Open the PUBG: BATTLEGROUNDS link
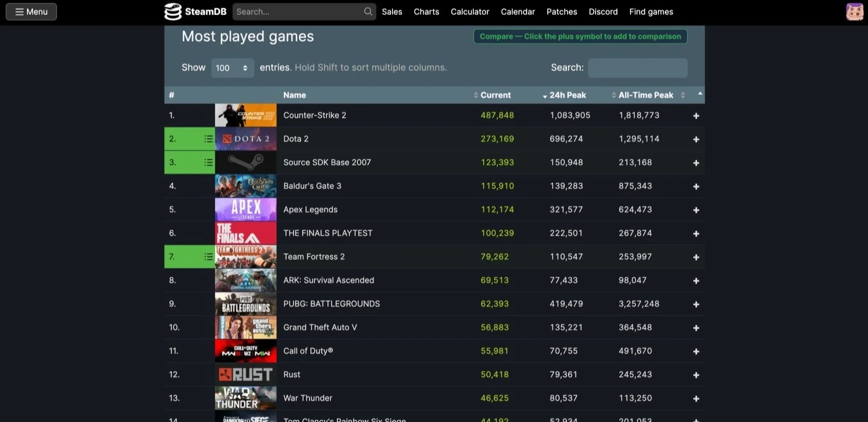868x422 pixels. click(331, 304)
